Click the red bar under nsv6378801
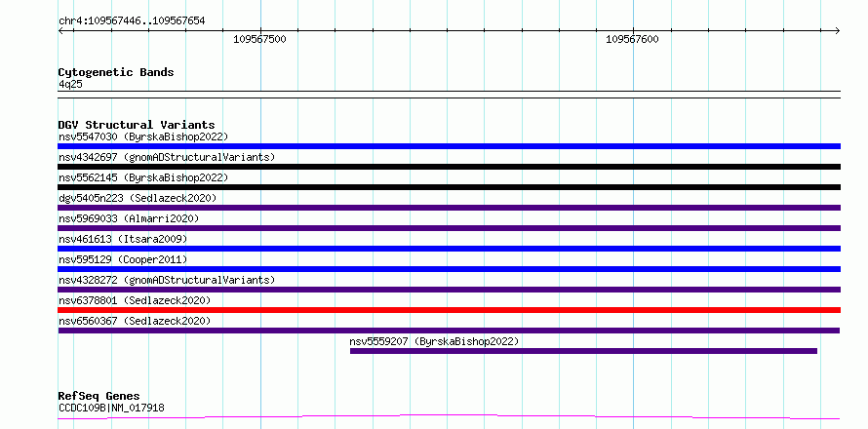This screenshot has height=429, width=868. (449, 310)
